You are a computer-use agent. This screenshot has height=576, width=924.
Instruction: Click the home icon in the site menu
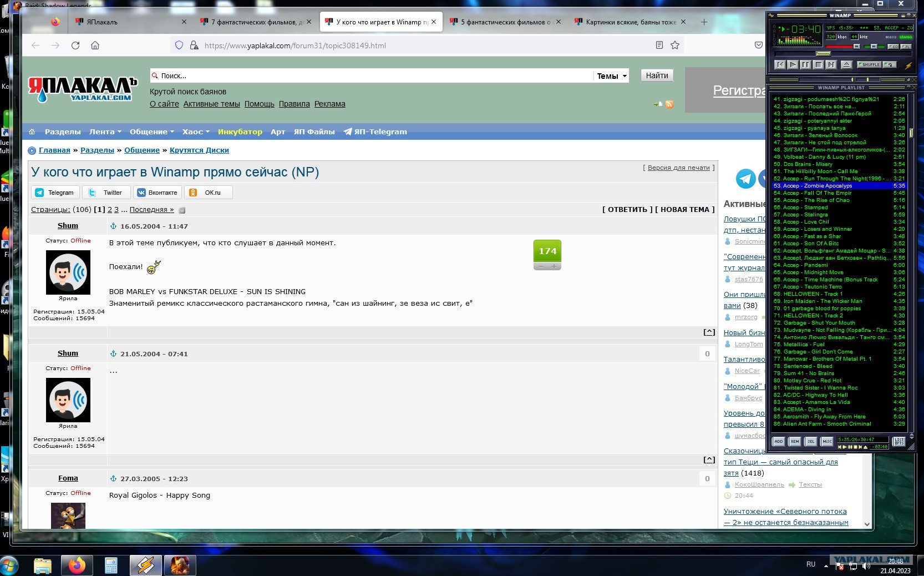(x=32, y=132)
